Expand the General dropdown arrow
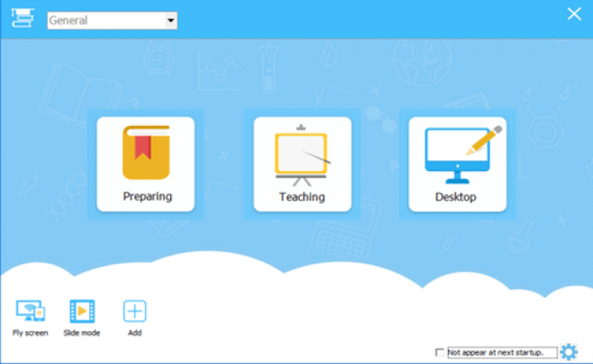The width and height of the screenshot is (593, 364). (x=171, y=20)
